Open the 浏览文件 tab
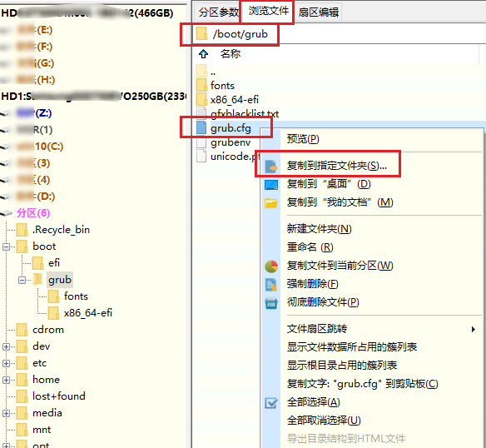Viewport: 486px width, 448px height. [x=268, y=11]
